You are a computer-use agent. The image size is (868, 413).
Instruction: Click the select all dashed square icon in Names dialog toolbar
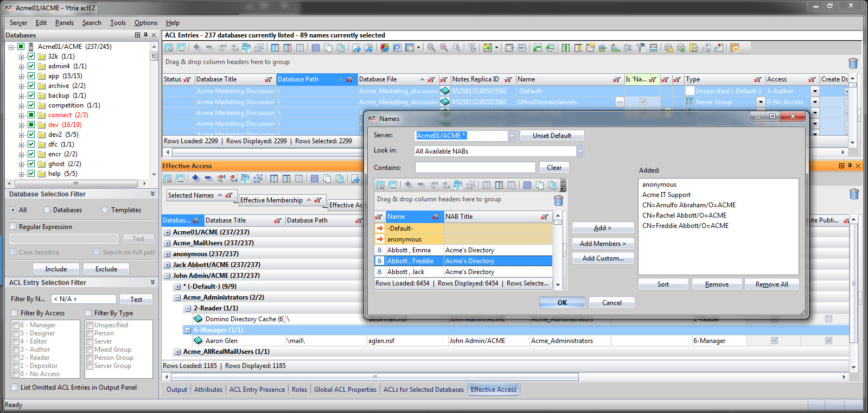coord(527,185)
